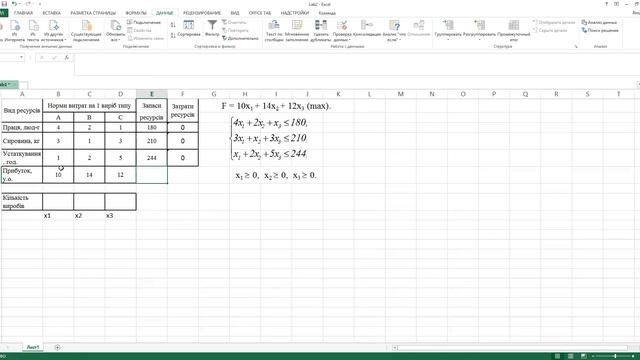Expand the Name Box dropdown
640x360 pixels.
click(22, 58)
